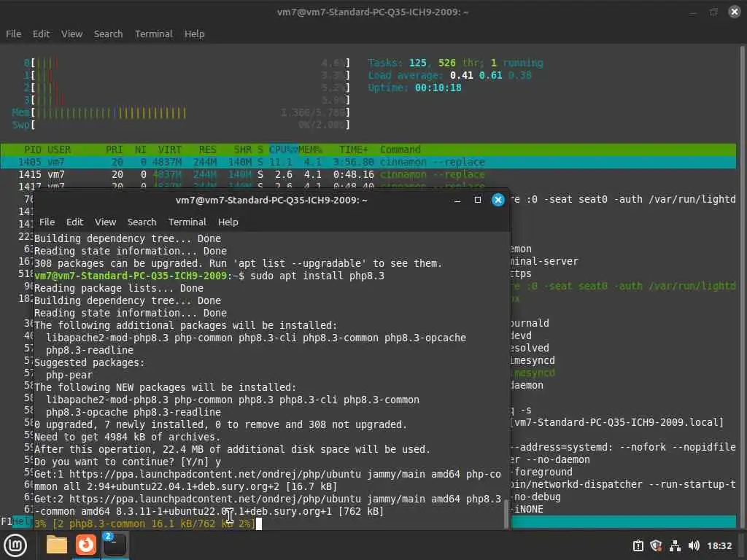Open Edit menu in background htop terminal

tap(41, 34)
